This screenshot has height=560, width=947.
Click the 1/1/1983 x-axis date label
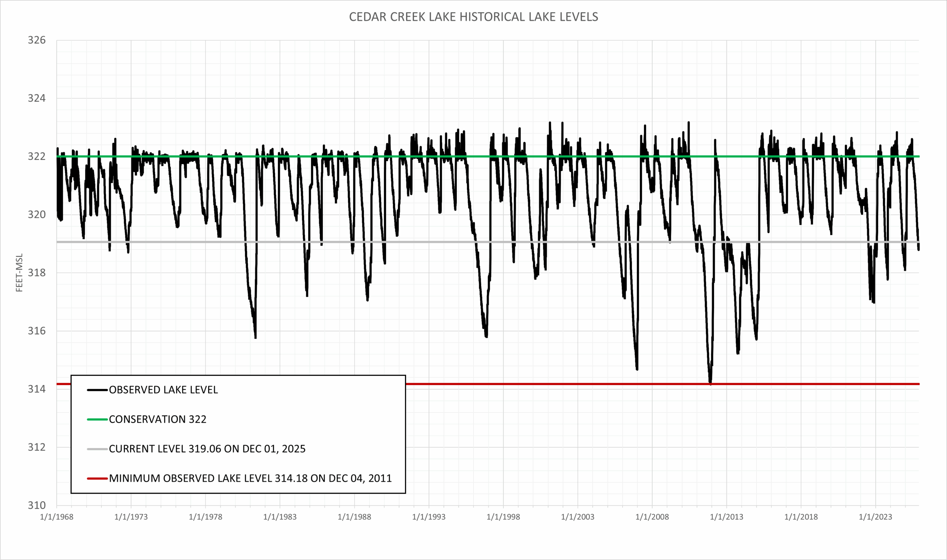pyautogui.click(x=280, y=517)
